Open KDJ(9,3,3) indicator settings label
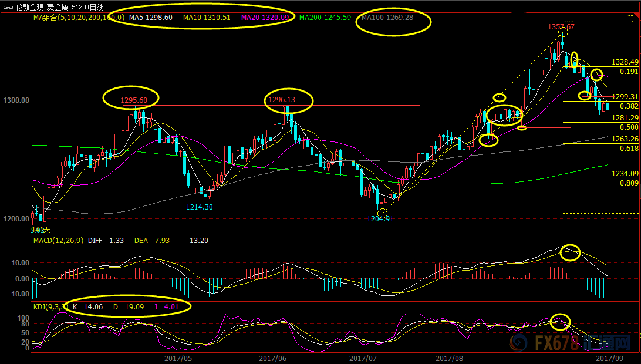 click(x=50, y=306)
